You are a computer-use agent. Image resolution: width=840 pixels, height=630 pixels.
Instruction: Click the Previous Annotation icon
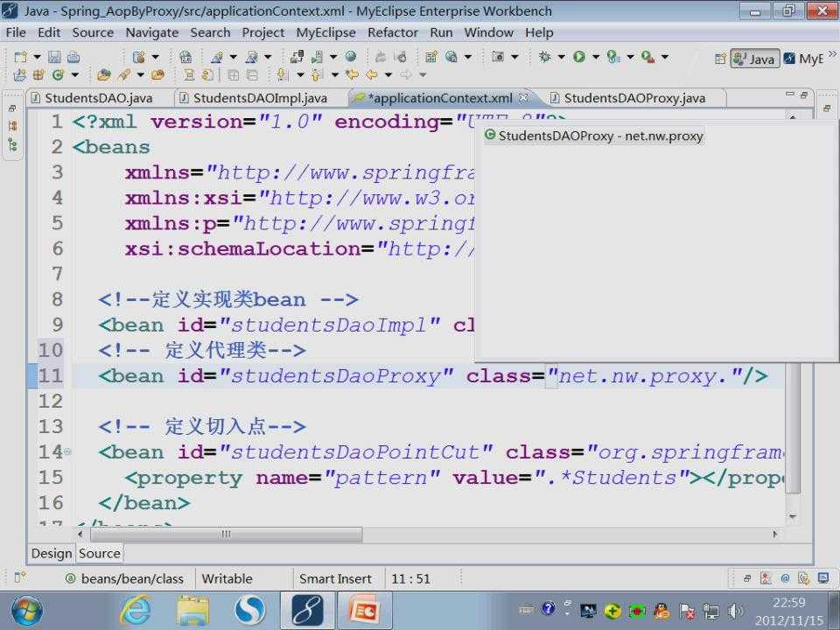click(317, 74)
